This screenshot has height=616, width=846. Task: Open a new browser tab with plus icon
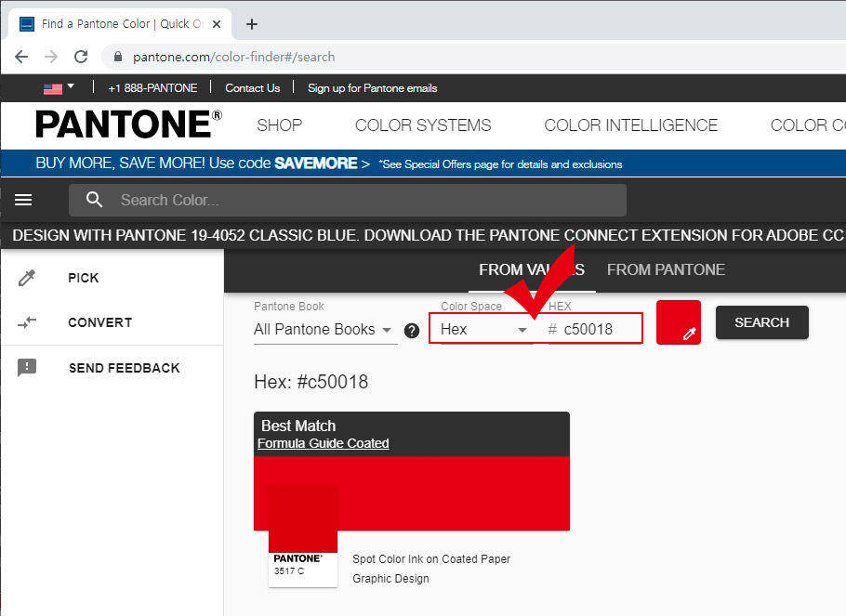coord(251,24)
